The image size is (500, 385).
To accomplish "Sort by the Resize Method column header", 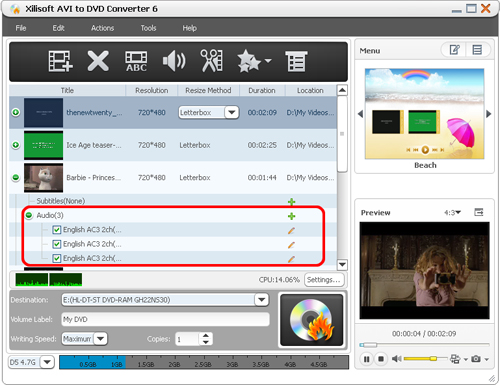I will pyautogui.click(x=208, y=90).
